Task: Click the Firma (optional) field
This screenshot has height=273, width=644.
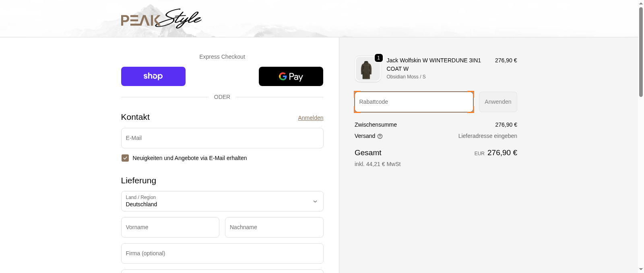Action: pyautogui.click(x=222, y=253)
